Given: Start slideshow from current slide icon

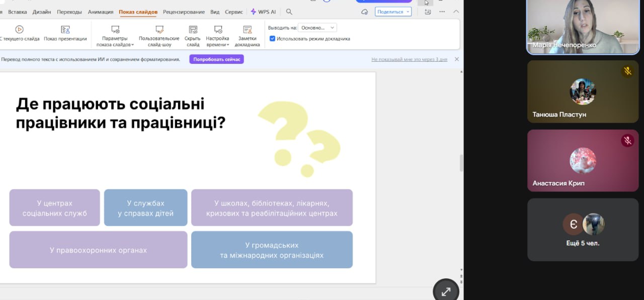Looking at the screenshot, I should pos(19,30).
